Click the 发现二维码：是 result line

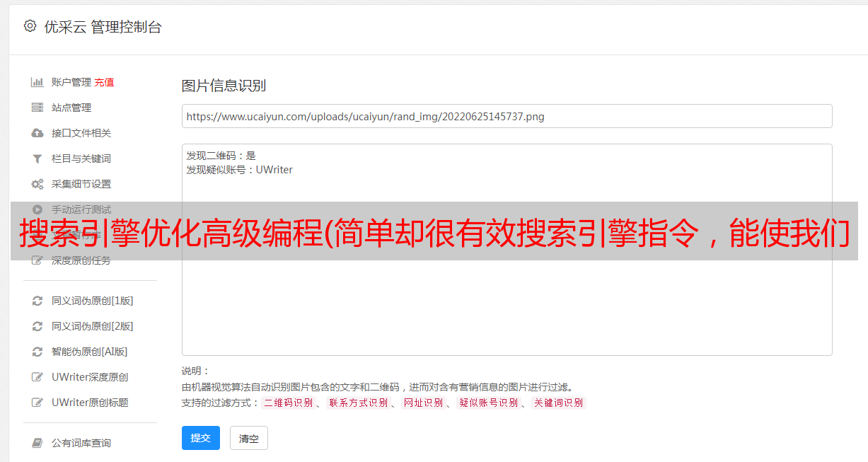click(221, 156)
